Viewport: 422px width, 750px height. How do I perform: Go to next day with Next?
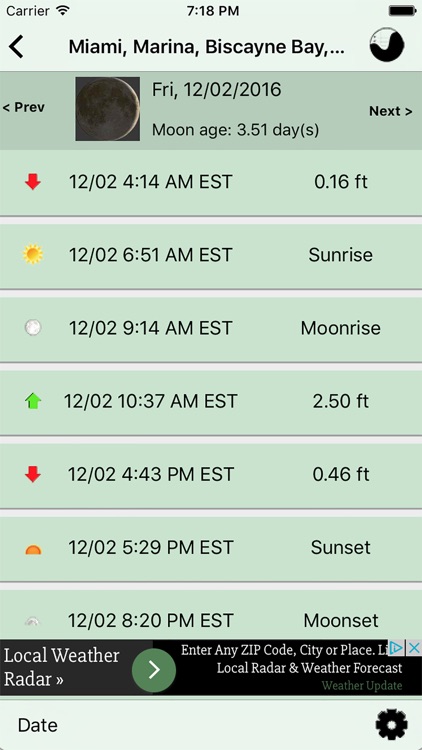tap(390, 111)
